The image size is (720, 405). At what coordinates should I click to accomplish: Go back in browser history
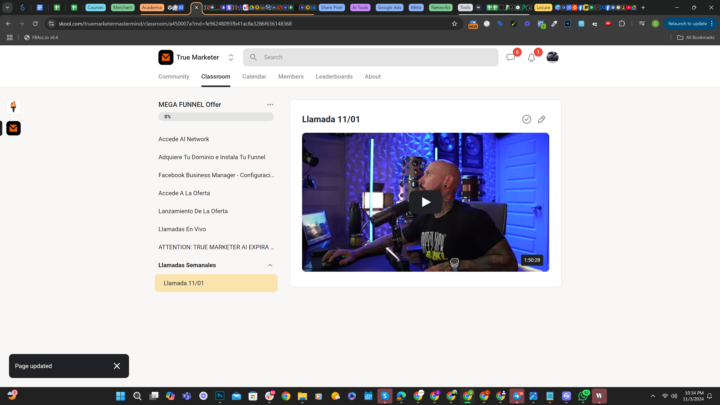coord(8,23)
